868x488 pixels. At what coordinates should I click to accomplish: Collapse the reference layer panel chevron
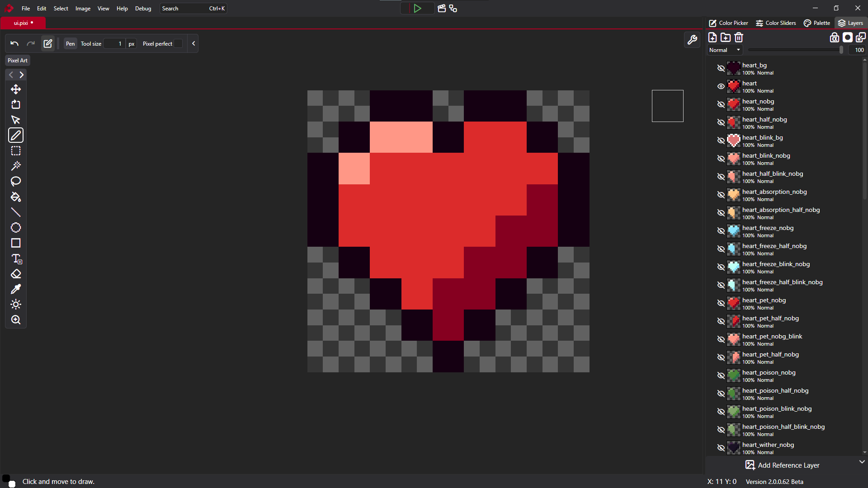click(862, 462)
